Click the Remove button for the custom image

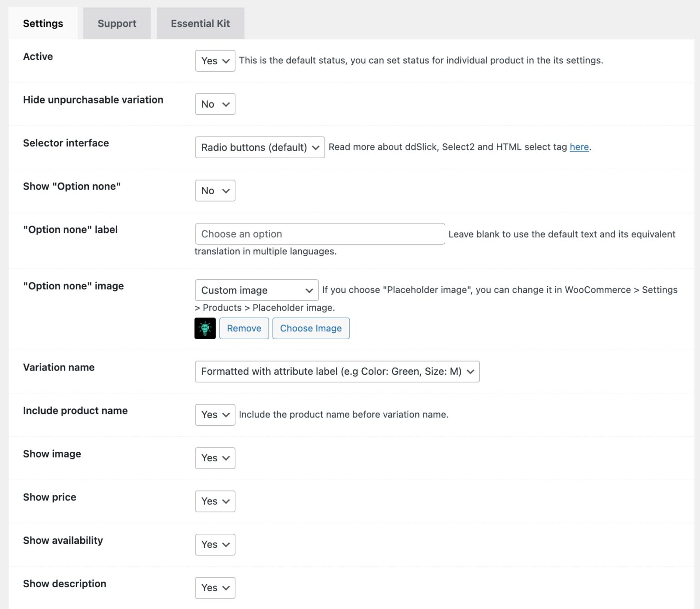coord(244,328)
